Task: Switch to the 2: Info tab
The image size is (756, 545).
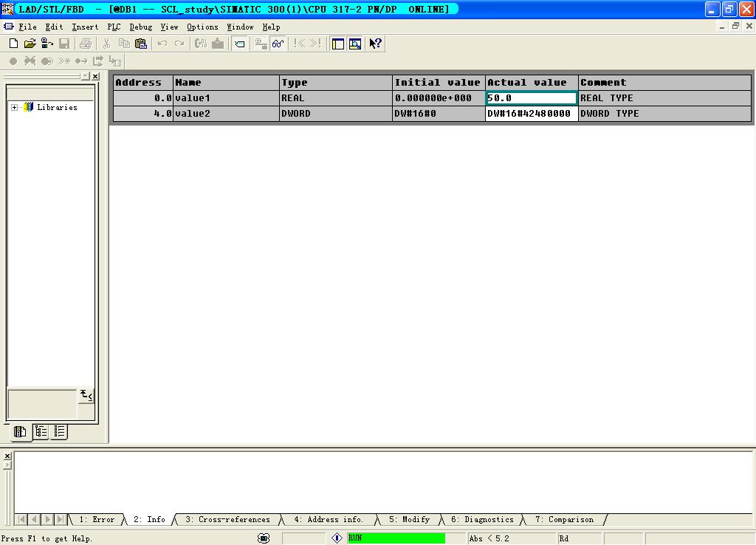Action: (x=149, y=519)
